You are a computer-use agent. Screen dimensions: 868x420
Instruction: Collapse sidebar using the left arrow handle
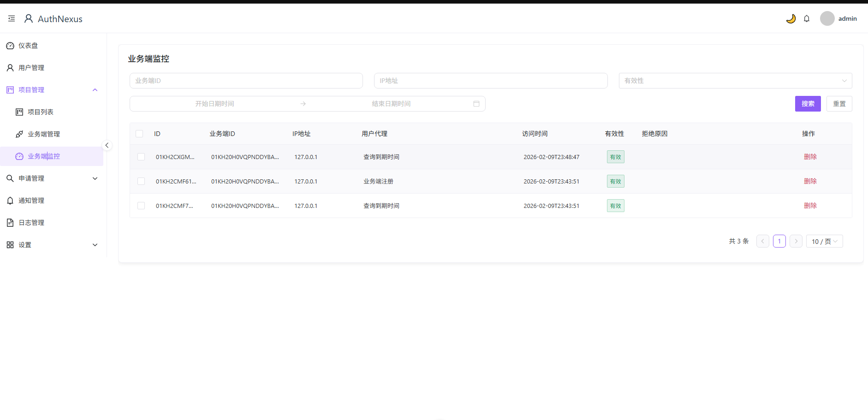point(107,145)
